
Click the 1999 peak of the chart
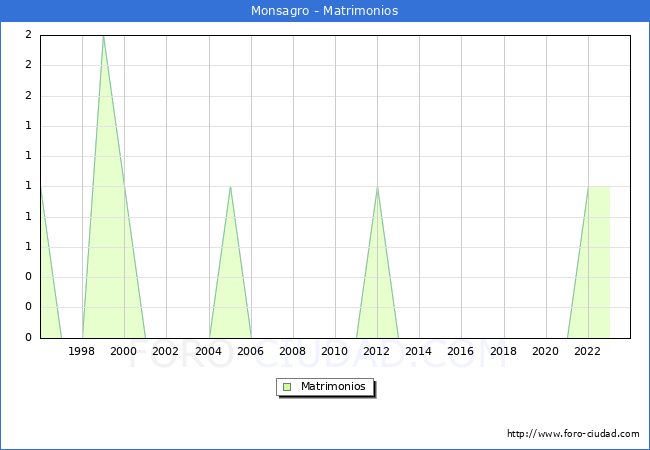(103, 36)
